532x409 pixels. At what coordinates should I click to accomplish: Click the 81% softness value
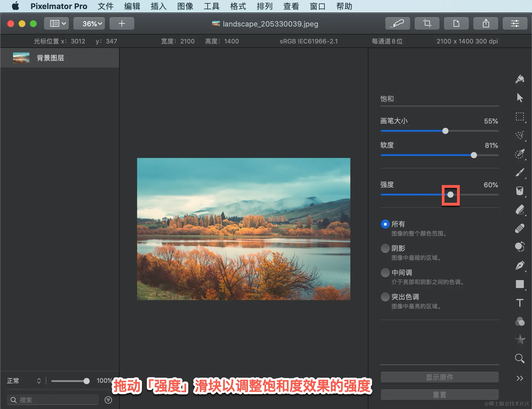click(x=491, y=146)
